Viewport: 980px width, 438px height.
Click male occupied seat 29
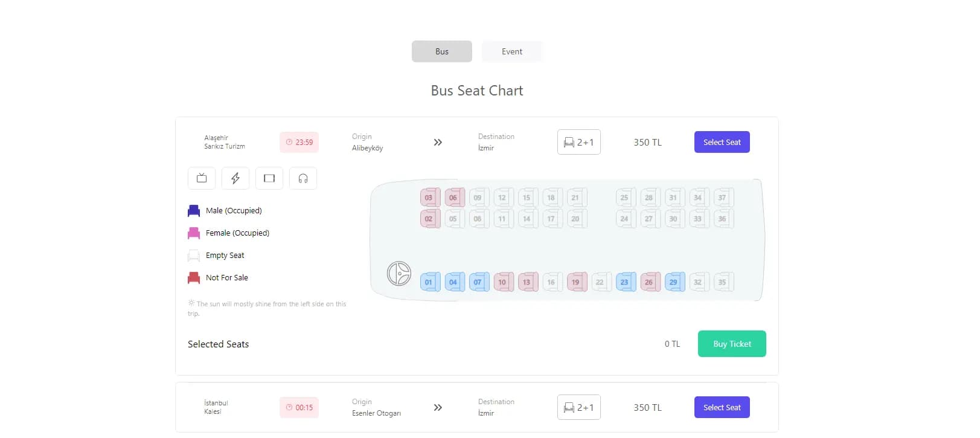click(674, 282)
